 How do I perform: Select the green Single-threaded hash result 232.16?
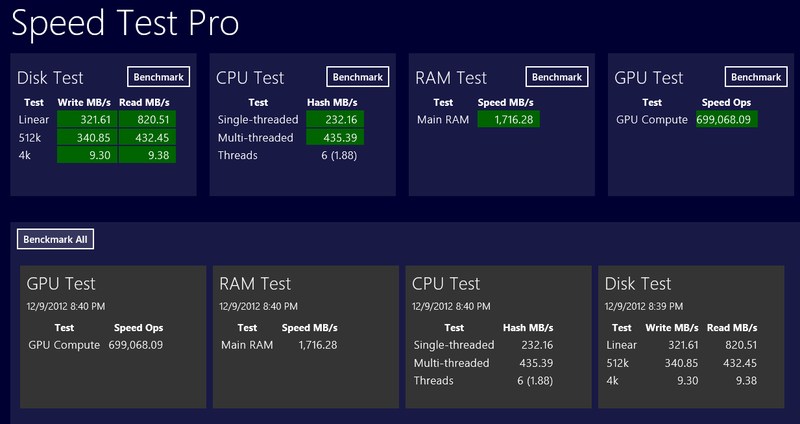[x=334, y=119]
